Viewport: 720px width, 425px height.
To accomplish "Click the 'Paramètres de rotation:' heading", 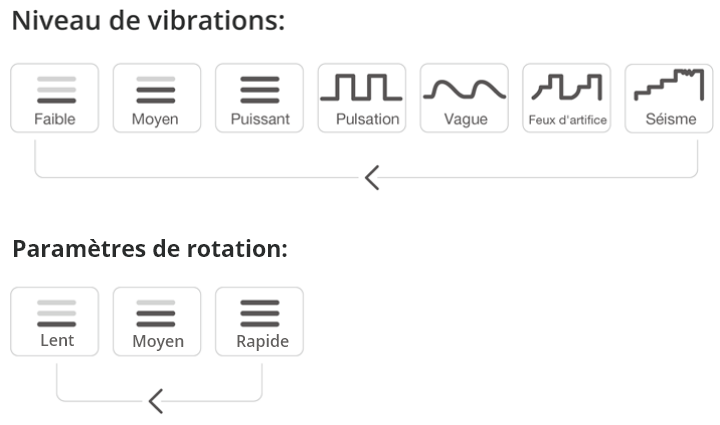I will pos(150,248).
